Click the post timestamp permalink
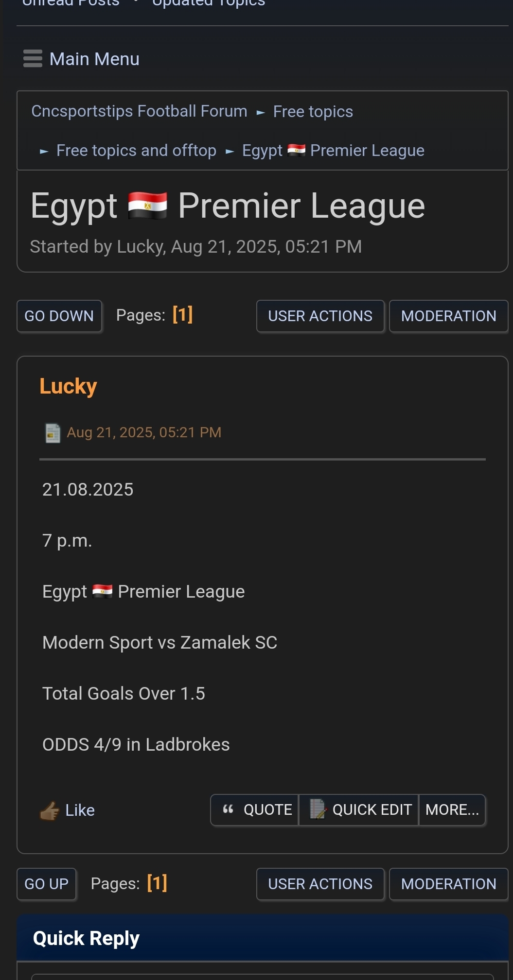This screenshot has height=980, width=513. tap(144, 432)
